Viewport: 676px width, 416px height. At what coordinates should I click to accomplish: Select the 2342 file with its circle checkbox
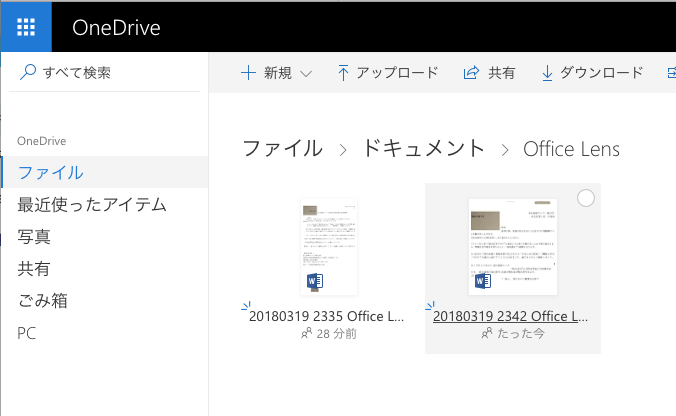585,198
